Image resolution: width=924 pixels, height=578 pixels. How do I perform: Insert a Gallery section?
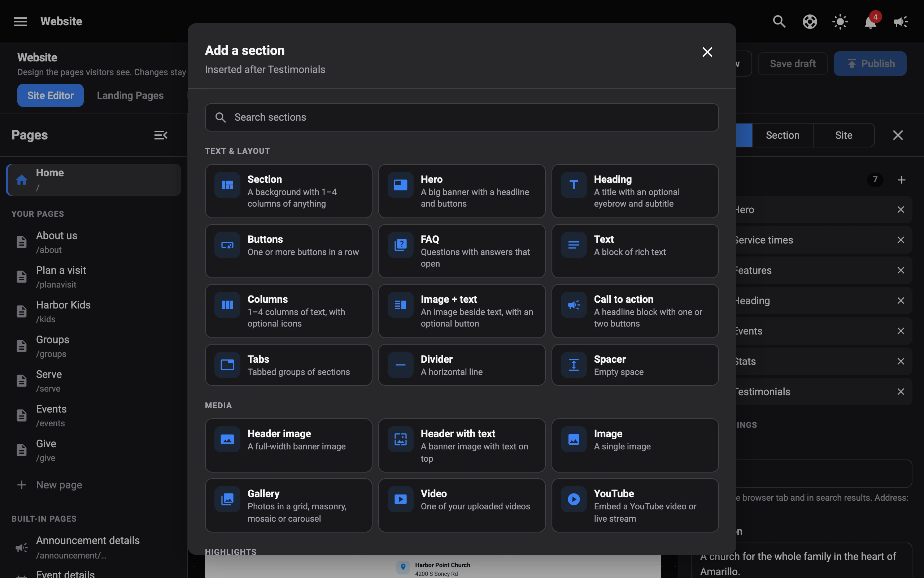click(288, 505)
